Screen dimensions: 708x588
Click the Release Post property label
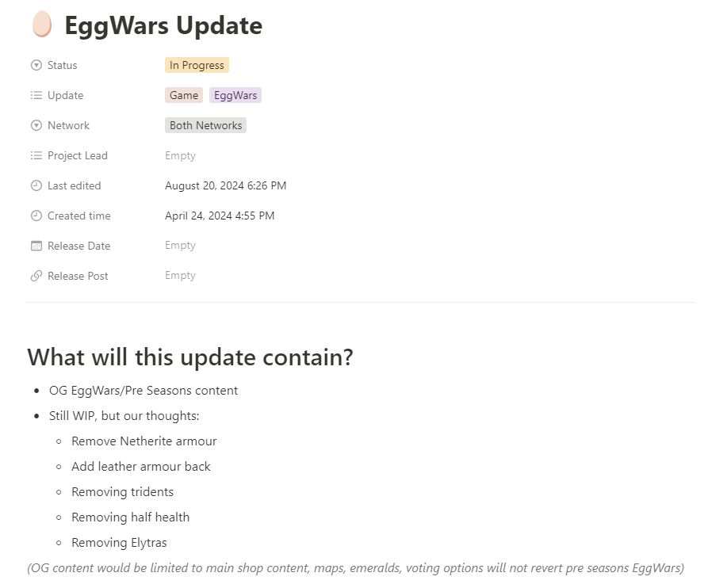click(x=78, y=276)
